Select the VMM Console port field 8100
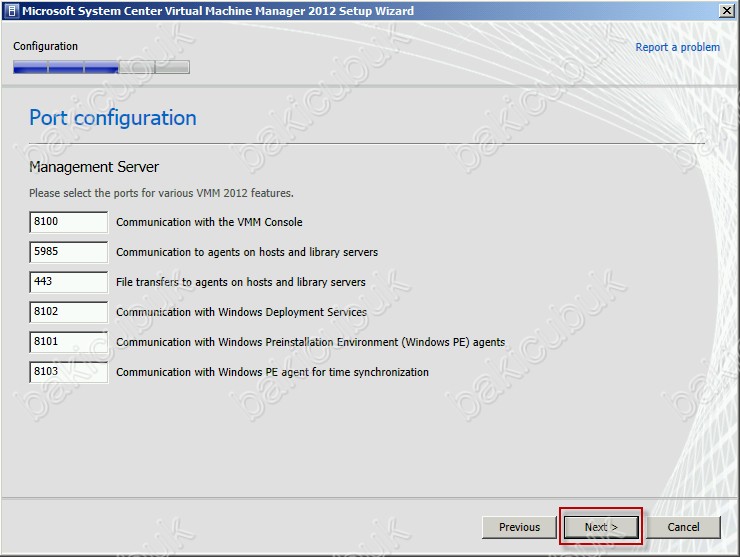740x557 pixels. click(x=68, y=222)
